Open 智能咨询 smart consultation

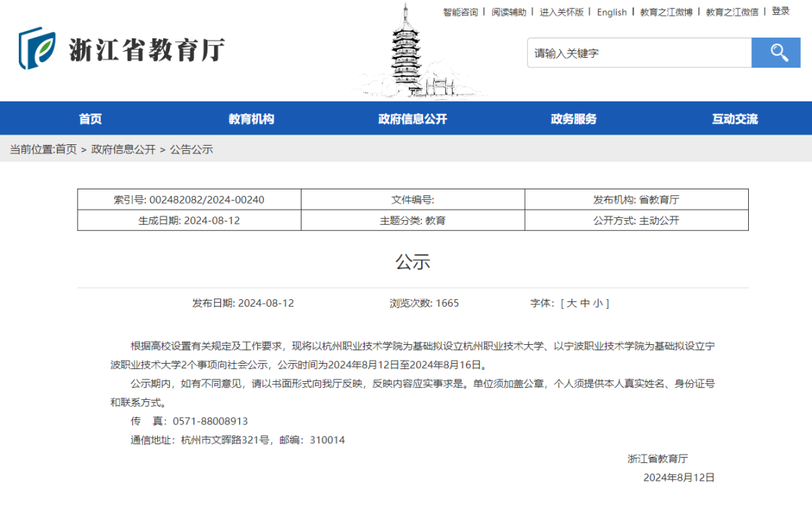click(x=459, y=12)
